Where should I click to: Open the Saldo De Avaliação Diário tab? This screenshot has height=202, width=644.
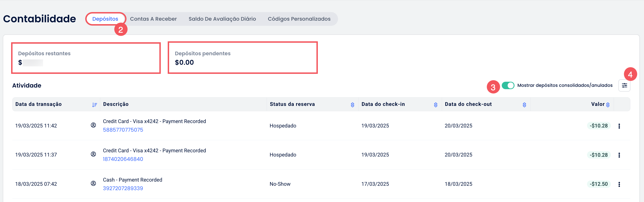222,19
